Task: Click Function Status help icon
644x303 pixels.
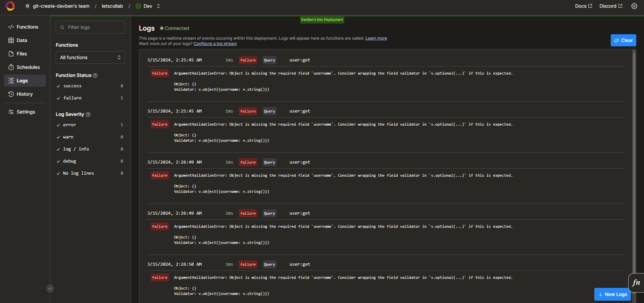Action: (x=95, y=76)
